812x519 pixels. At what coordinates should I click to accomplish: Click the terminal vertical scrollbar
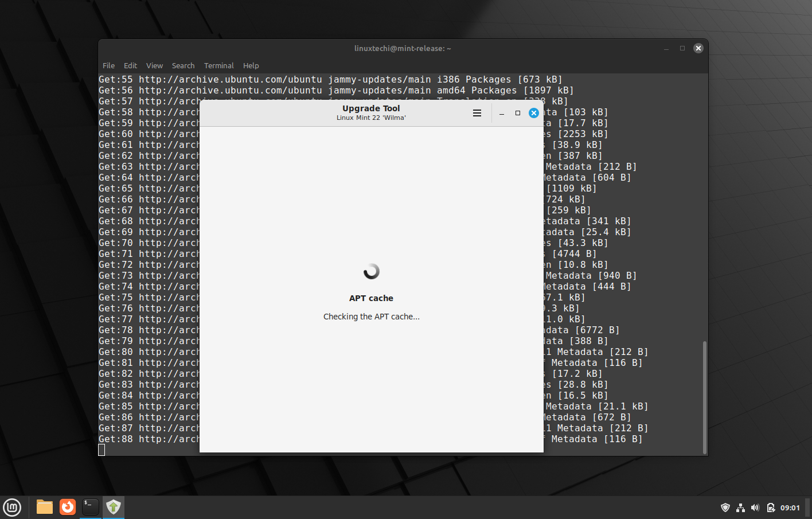tap(704, 397)
